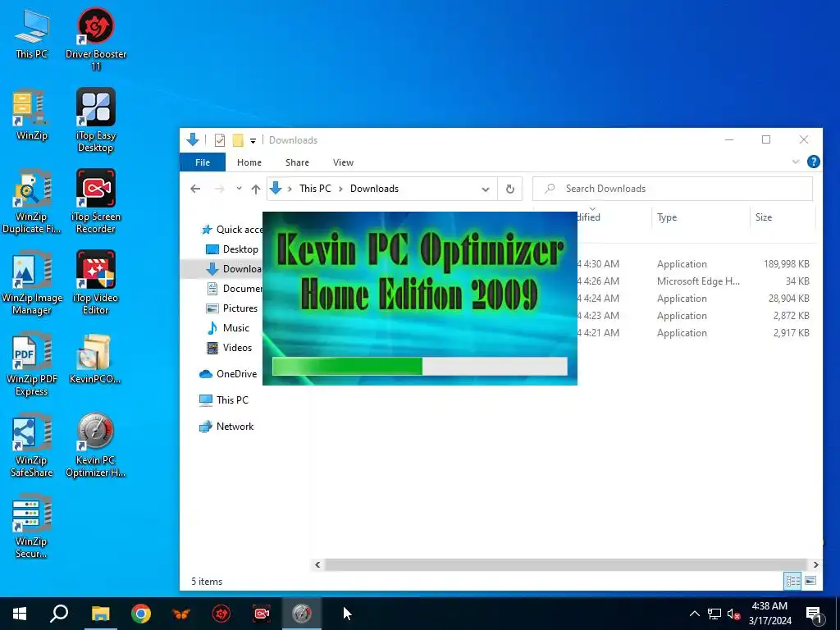Image resolution: width=840 pixels, height=630 pixels.
Task: Select Videos in navigation pane
Action: 230,348
